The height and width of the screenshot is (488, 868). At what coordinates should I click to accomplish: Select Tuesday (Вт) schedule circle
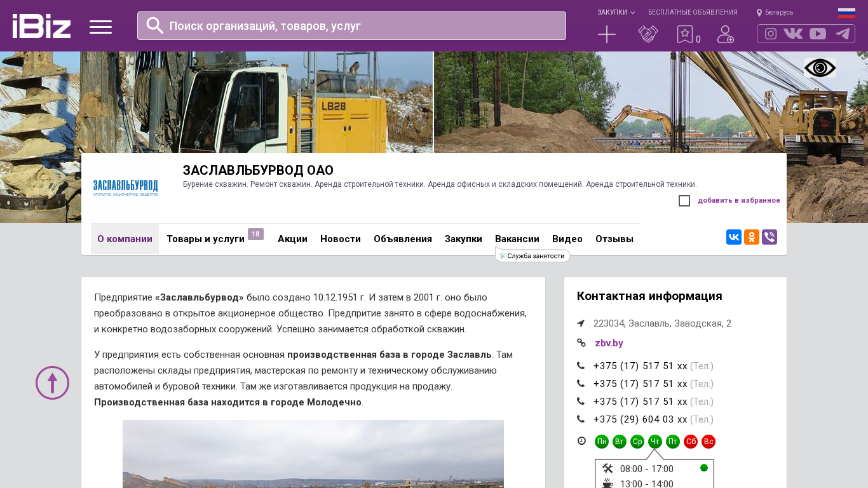[620, 442]
